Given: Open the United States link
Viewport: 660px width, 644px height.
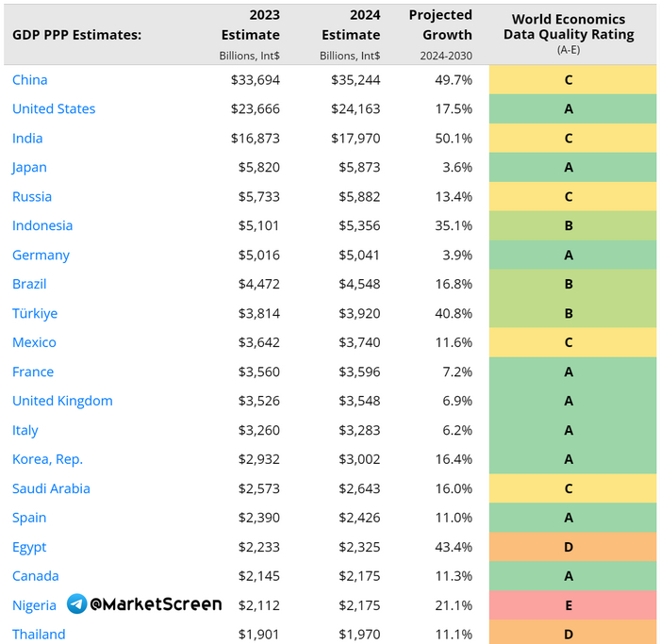Looking at the screenshot, I should point(54,109).
